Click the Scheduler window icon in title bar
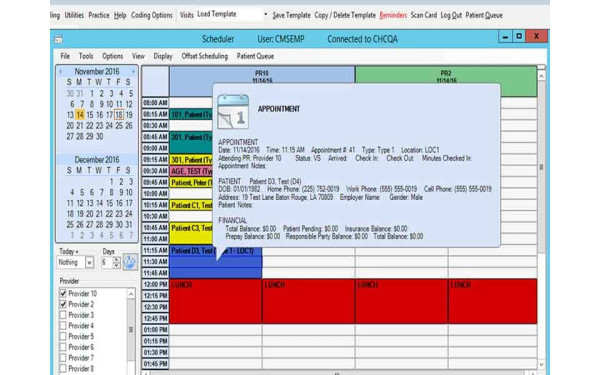Image resolution: width=600 pixels, height=375 pixels. tap(58, 39)
